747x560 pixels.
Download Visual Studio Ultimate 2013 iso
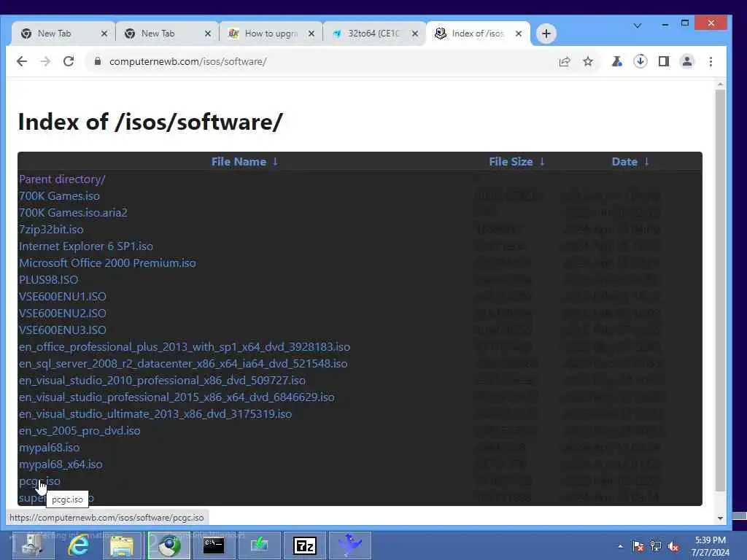pyautogui.click(x=155, y=414)
